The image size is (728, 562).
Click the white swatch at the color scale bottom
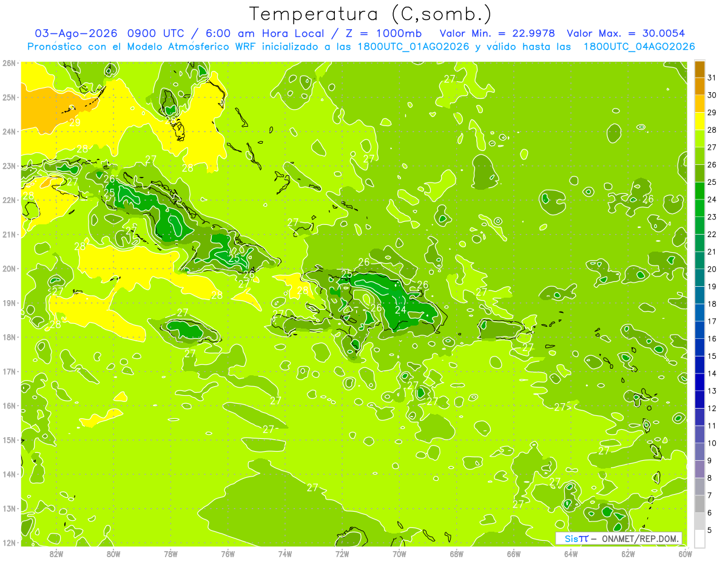(699, 538)
